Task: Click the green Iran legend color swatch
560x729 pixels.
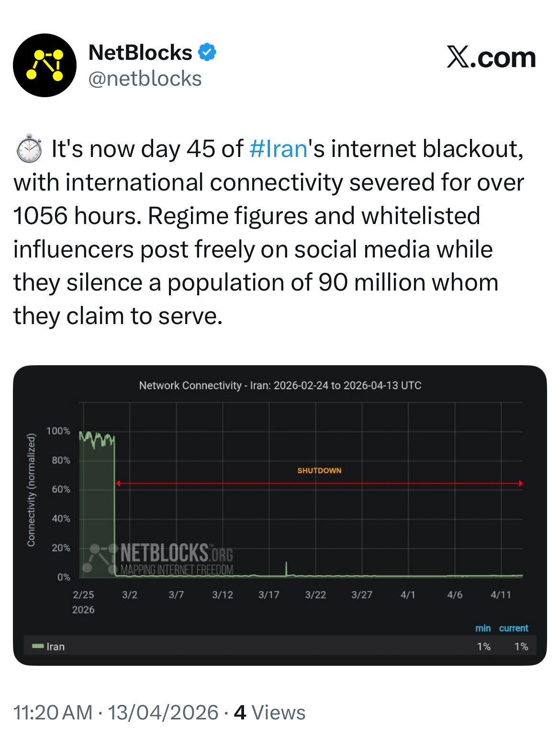Action: [x=38, y=647]
